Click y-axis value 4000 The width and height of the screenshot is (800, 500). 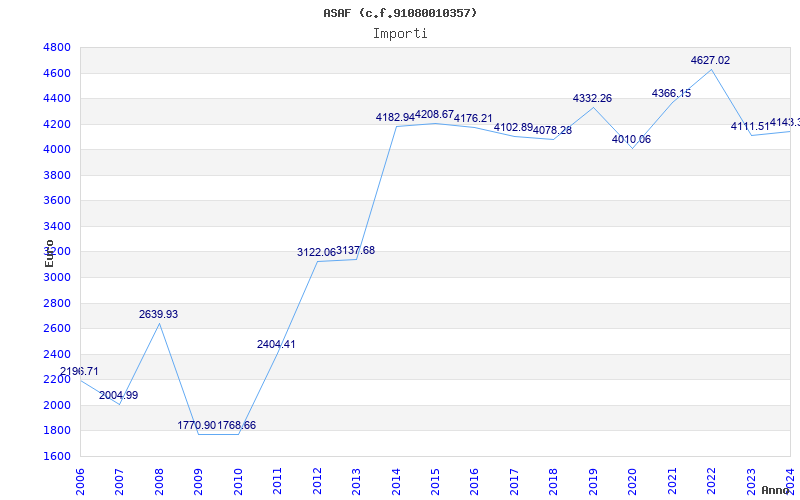(57, 149)
